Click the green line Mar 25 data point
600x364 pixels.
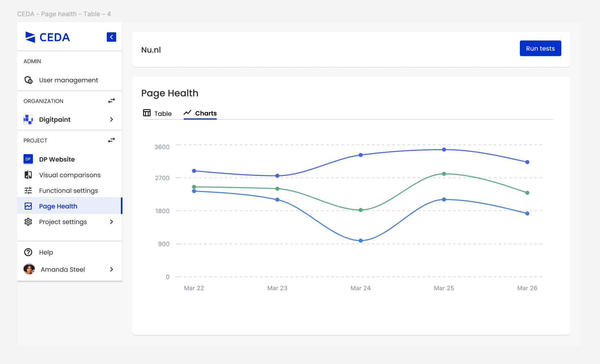click(x=444, y=174)
